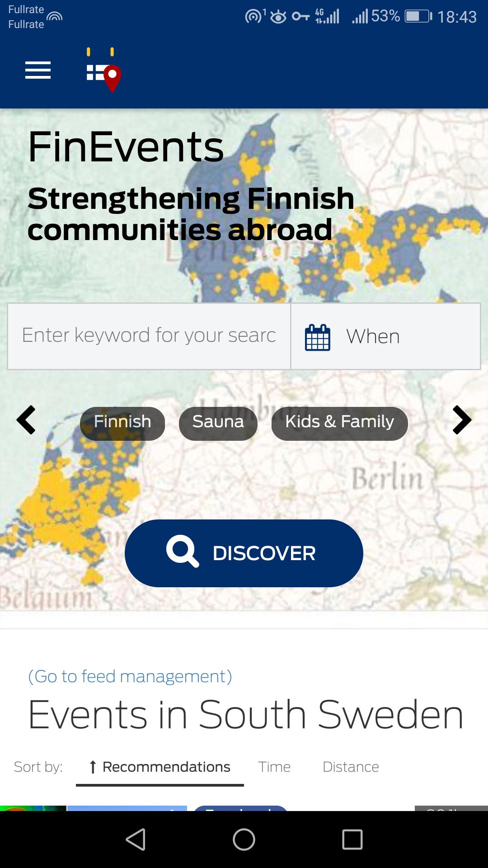Viewport: 488px width, 868px height.
Task: Sort events by Recommendations
Action: click(160, 767)
